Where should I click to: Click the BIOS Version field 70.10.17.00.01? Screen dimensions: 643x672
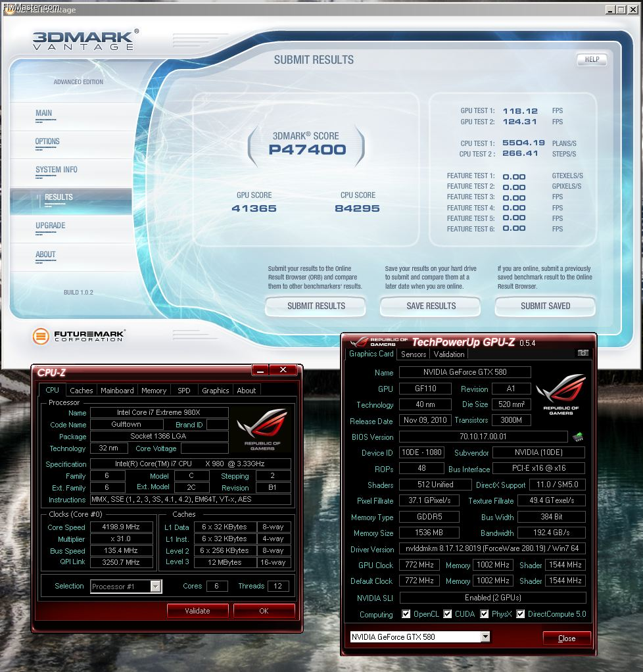pyautogui.click(x=483, y=437)
